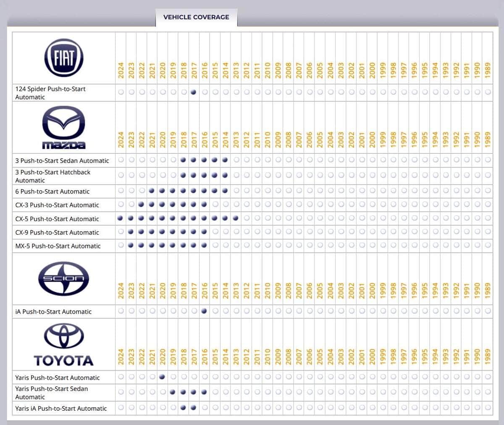Select 2013 dot for Mazda CX-5 row
The image size is (504, 425).
click(236, 218)
